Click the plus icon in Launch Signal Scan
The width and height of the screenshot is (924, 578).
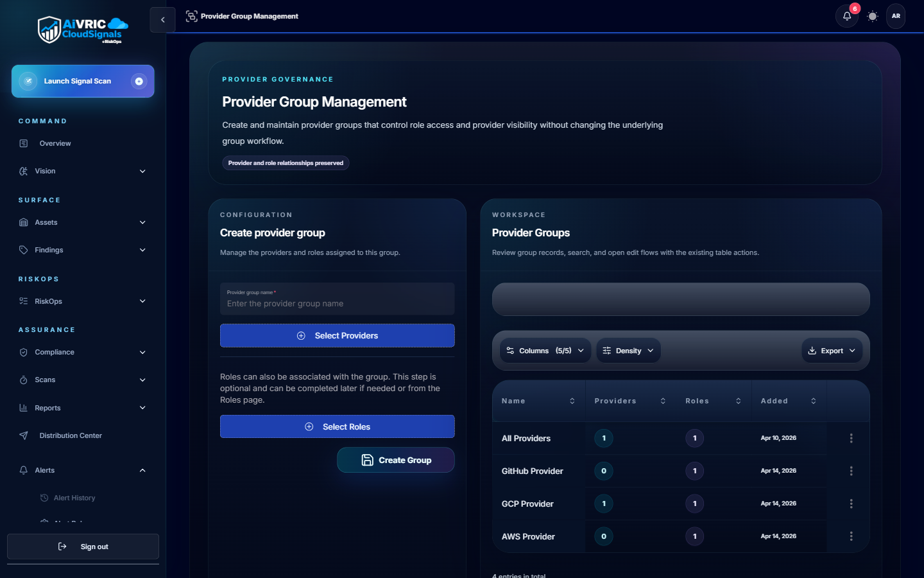139,81
